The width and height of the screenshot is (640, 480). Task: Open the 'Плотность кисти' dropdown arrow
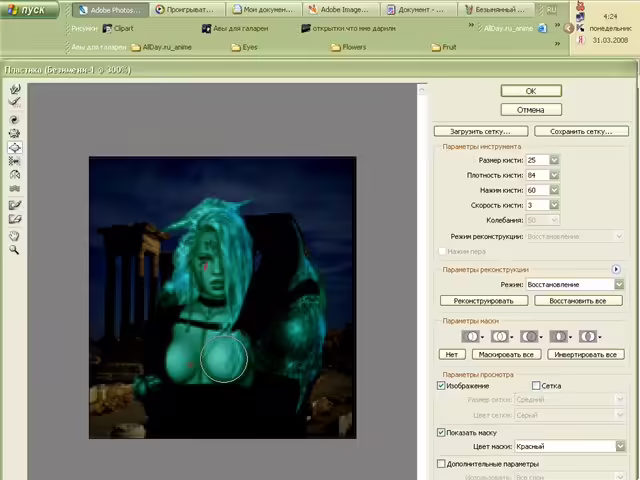tap(554, 175)
